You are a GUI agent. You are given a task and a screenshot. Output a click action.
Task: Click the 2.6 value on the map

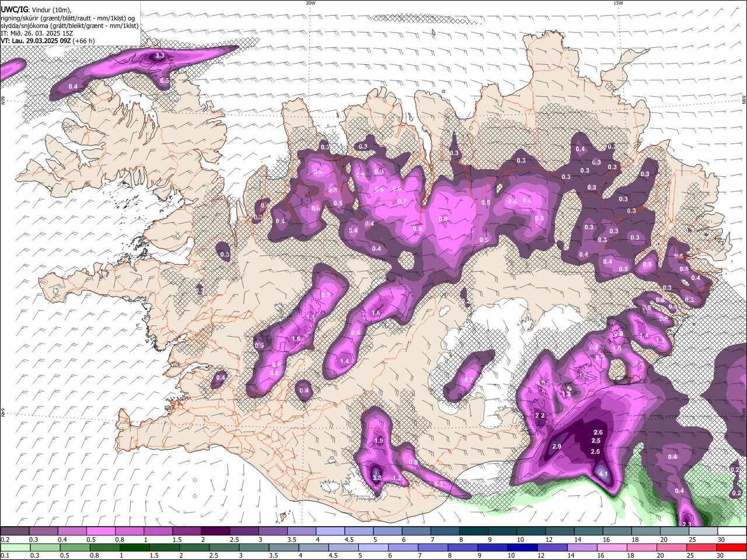click(598, 432)
